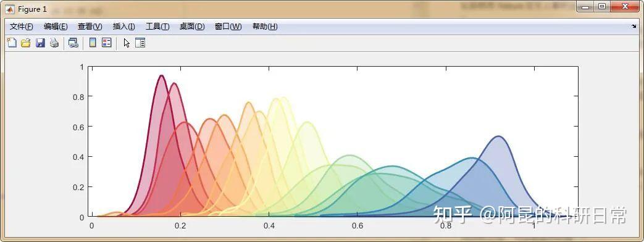The width and height of the screenshot is (644, 242).
Task: Close the Figure 1 window
Action: [625, 7]
